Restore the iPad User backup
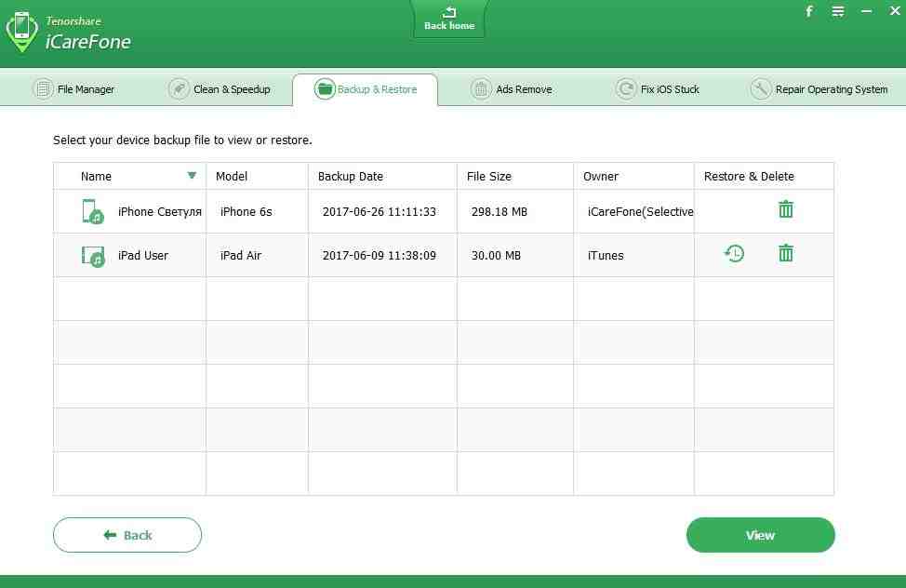This screenshot has height=588, width=906. tap(735, 253)
